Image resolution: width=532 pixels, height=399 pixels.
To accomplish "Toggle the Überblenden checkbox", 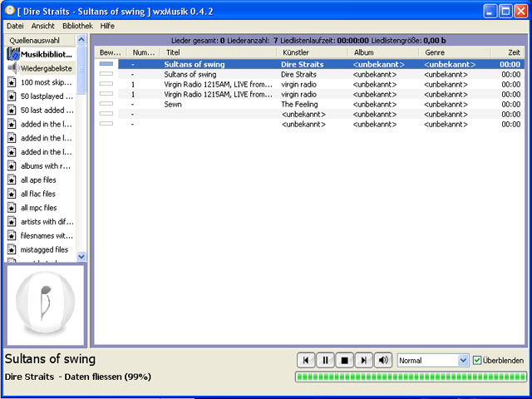I will [x=477, y=360].
